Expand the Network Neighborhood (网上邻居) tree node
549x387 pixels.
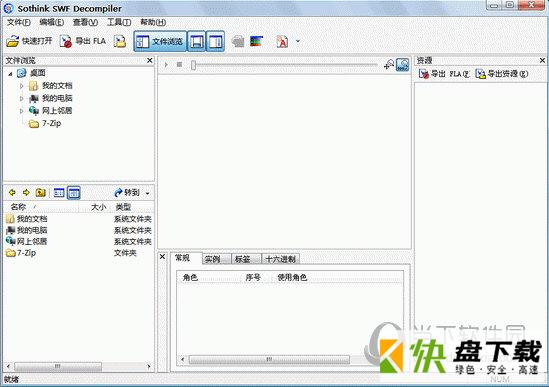coord(22,111)
